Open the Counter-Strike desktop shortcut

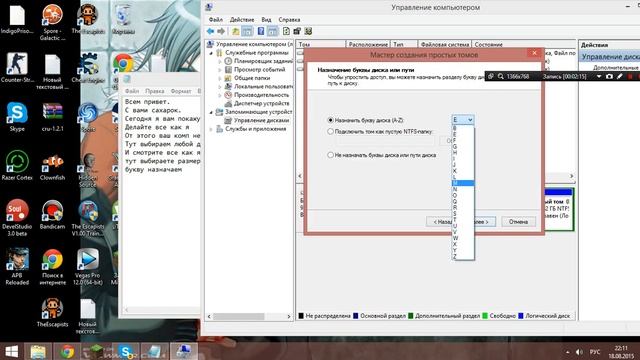coord(17,67)
